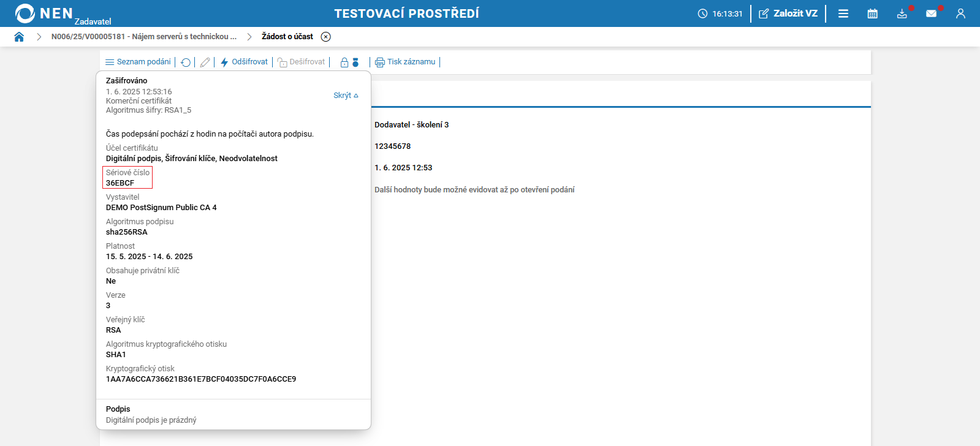Open the messages envelope icon

point(932,13)
